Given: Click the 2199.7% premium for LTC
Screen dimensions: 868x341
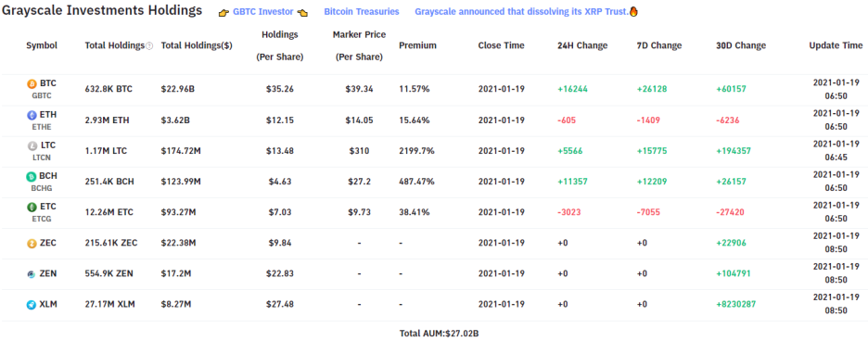Looking at the screenshot, I should 416,151.
